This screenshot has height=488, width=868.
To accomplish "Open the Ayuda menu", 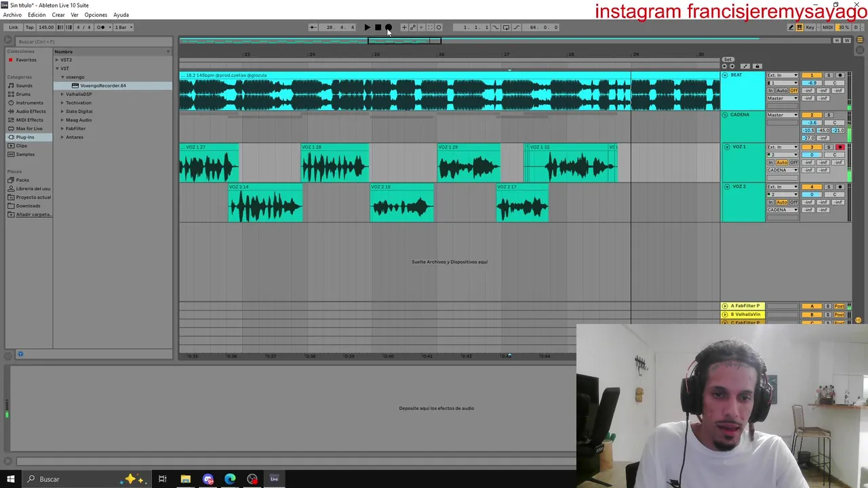I will coord(121,15).
